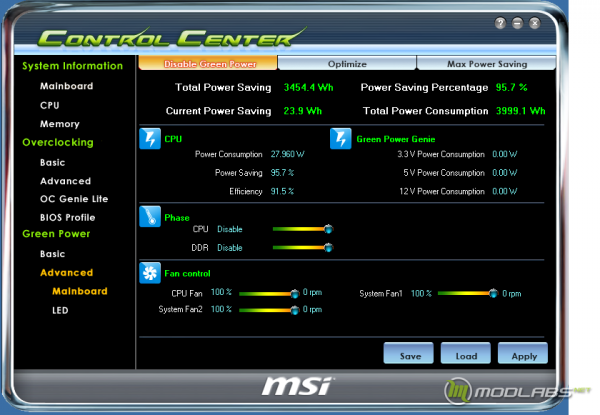
Task: Click the Apply button
Action: pyautogui.click(x=523, y=353)
